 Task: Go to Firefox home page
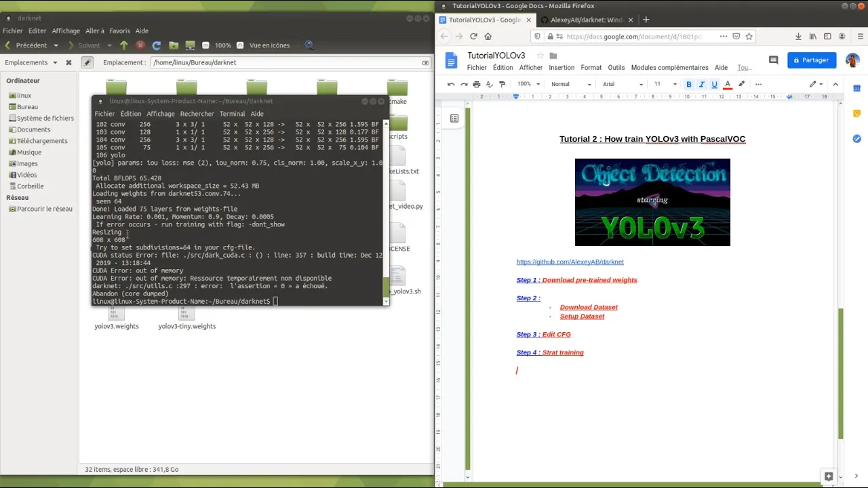pyautogui.click(x=488, y=37)
